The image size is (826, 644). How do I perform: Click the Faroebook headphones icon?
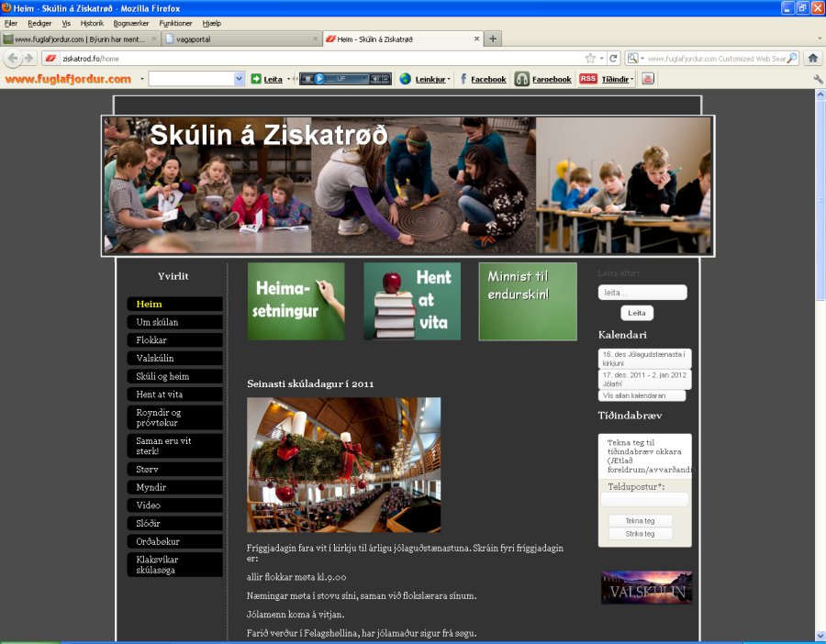point(521,79)
